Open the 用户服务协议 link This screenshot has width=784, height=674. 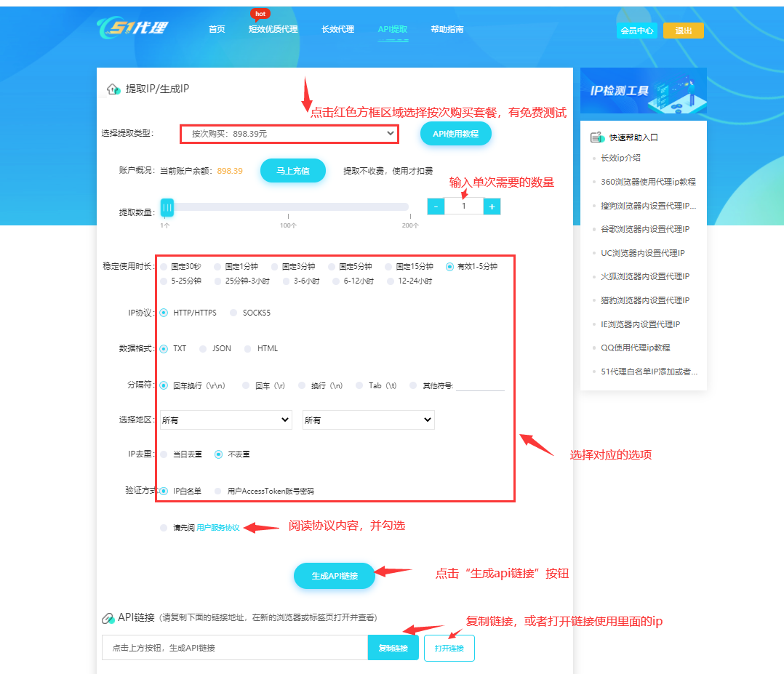(218, 528)
